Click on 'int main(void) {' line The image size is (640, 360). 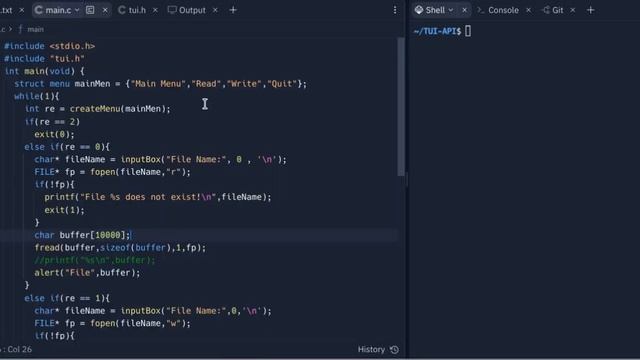44,71
